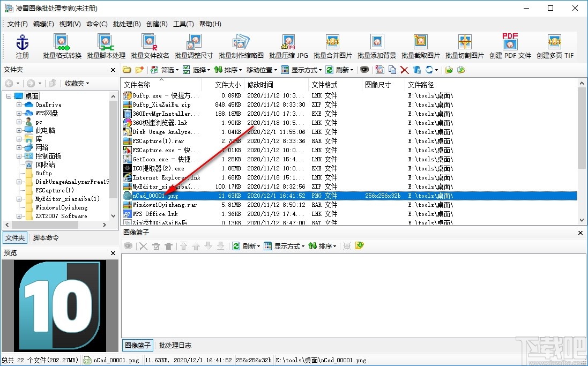
Task: Open 创建多页 TIF tool
Action: (x=555, y=47)
